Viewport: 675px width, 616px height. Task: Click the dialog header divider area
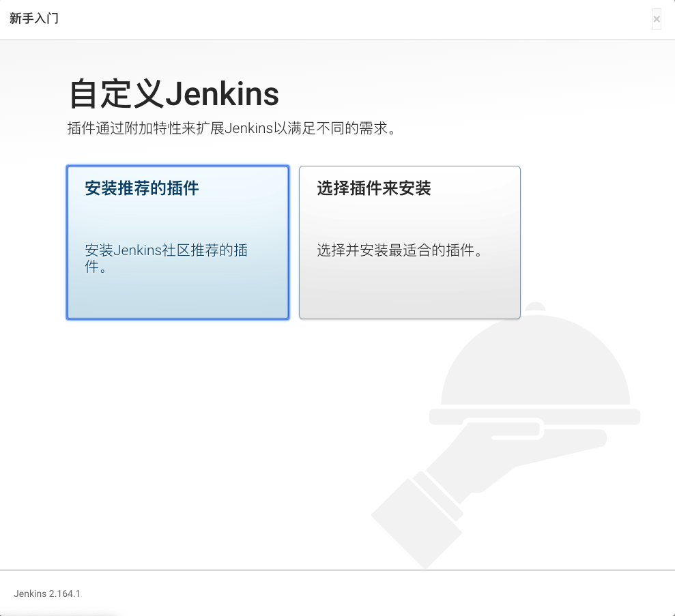coord(337,39)
